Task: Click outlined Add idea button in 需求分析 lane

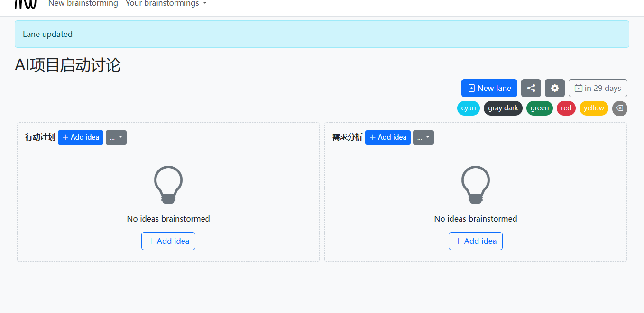Action: (476, 241)
